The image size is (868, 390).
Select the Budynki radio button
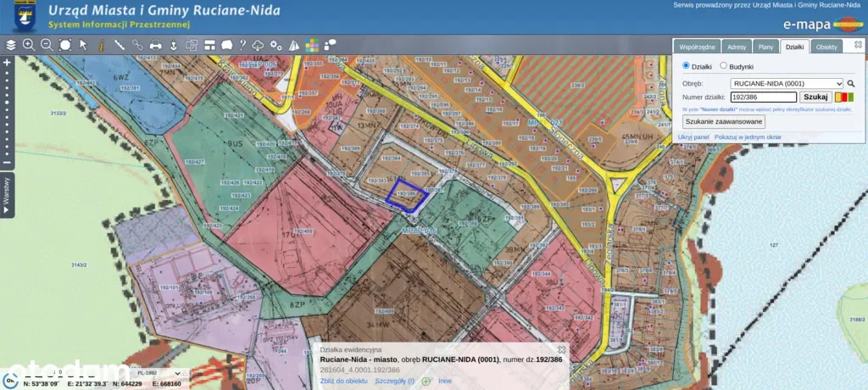(x=723, y=66)
